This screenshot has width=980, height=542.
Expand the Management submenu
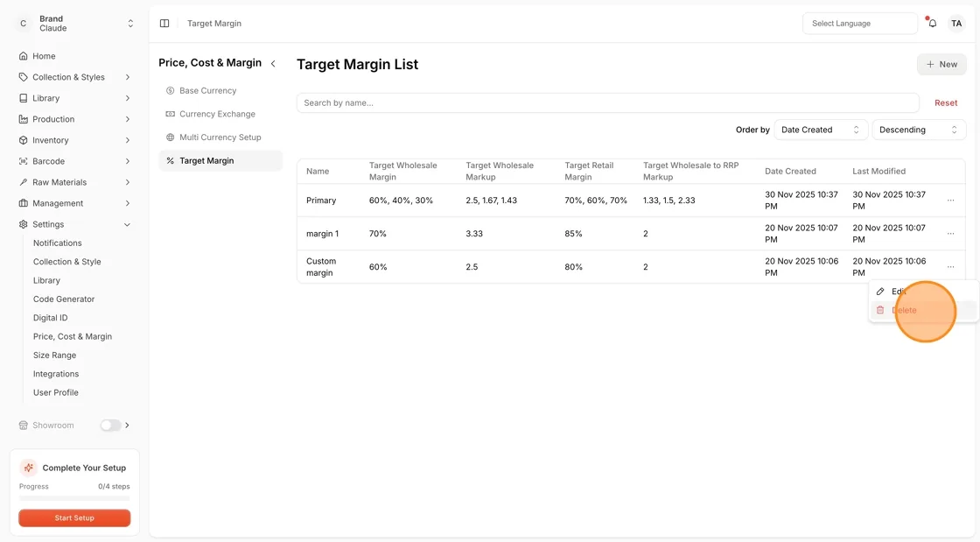click(x=128, y=203)
